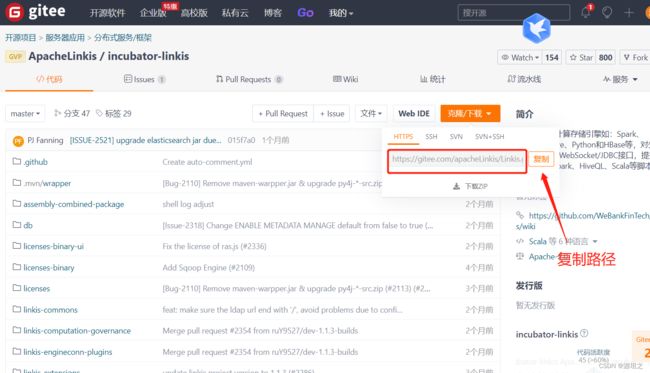650x373 pixels.
Task: Click the help icon next to incubator-linkis
Action: pos(584,333)
